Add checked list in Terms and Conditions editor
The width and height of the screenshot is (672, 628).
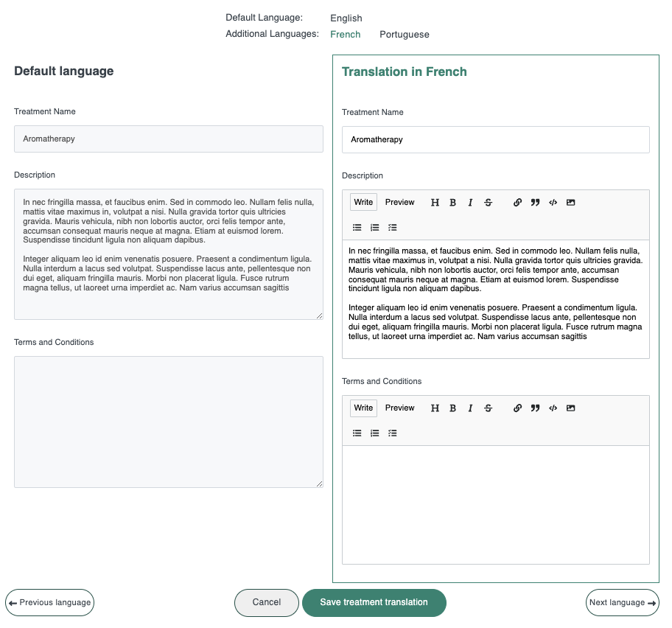click(x=392, y=433)
